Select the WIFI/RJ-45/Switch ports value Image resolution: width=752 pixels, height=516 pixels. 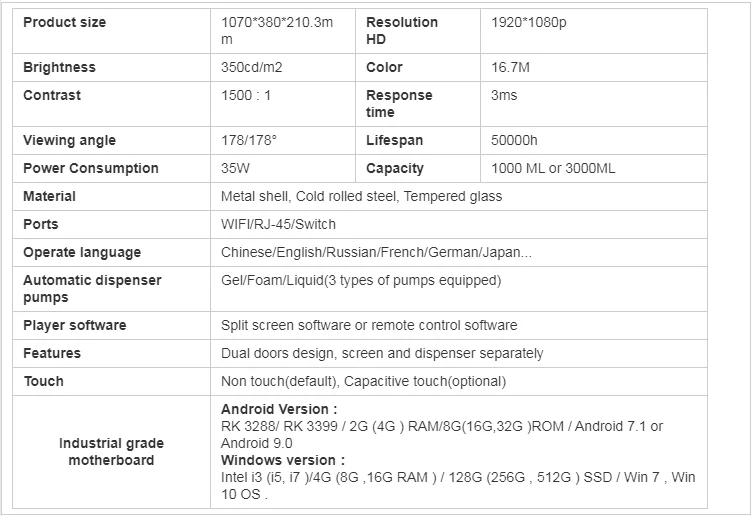[278, 224]
